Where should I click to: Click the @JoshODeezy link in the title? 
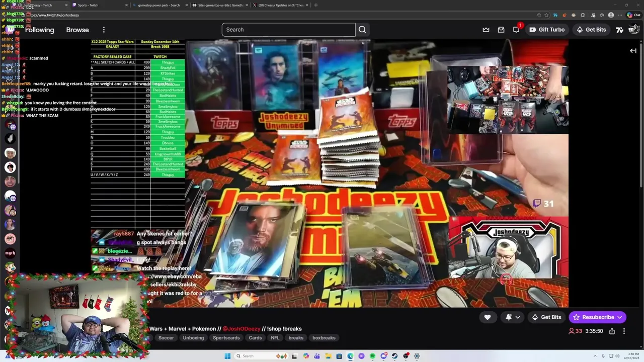[x=240, y=329]
